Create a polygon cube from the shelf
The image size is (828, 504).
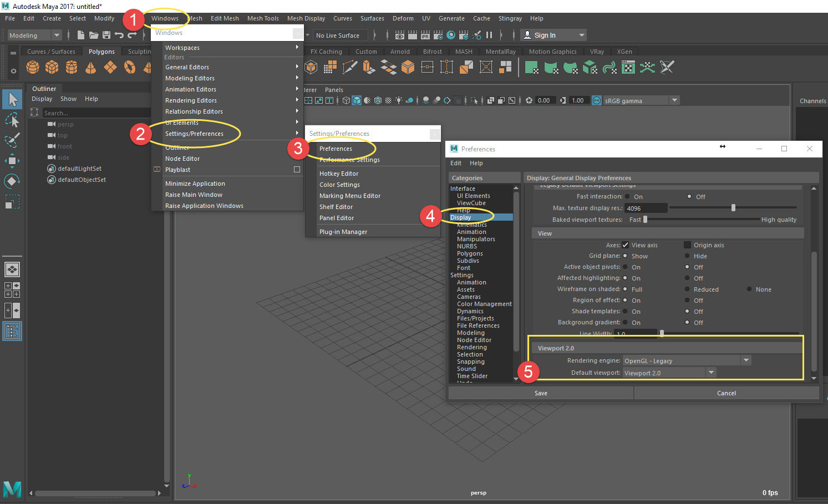click(52, 67)
